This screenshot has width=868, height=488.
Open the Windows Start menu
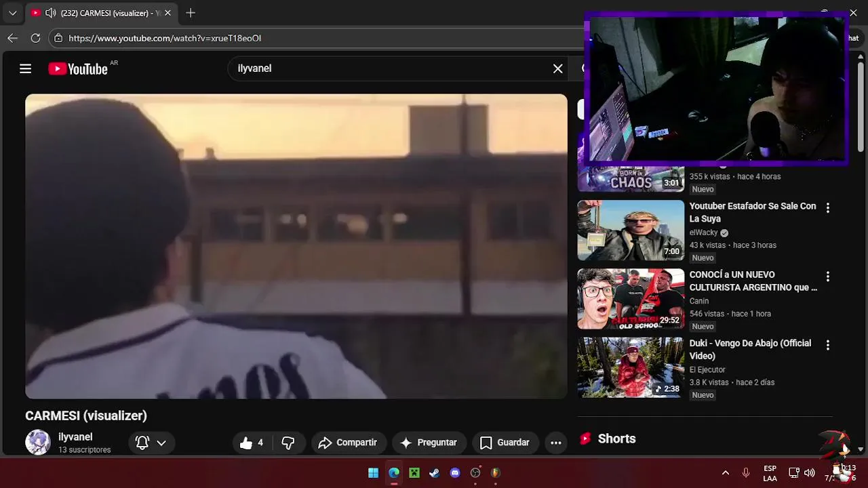click(373, 473)
